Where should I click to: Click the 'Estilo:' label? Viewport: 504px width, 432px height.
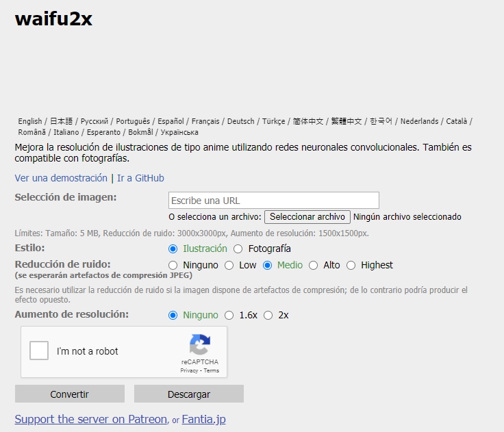tap(29, 248)
